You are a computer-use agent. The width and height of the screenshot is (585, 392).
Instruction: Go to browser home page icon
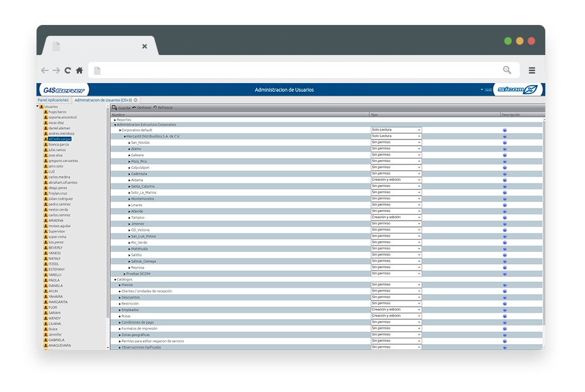click(x=79, y=70)
